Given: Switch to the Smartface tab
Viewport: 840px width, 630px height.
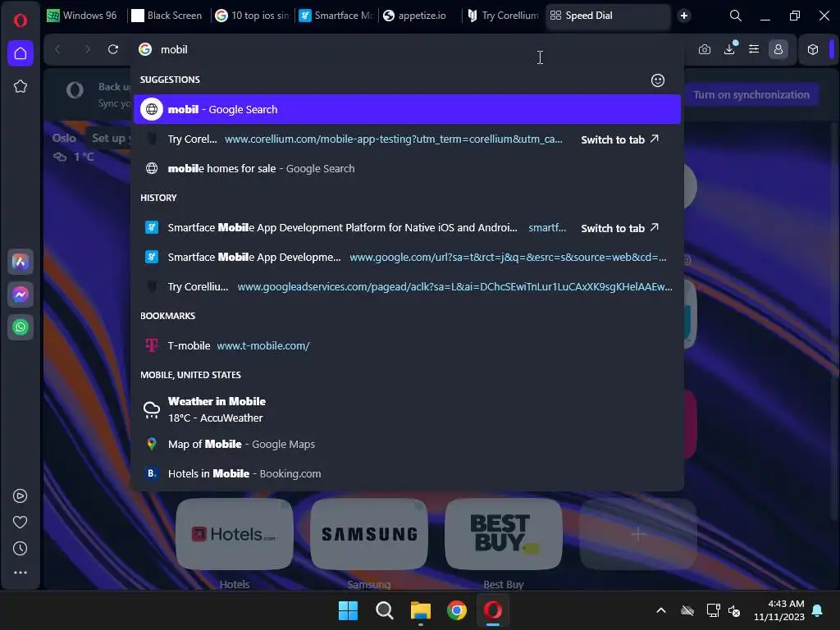Looking at the screenshot, I should pos(336,16).
